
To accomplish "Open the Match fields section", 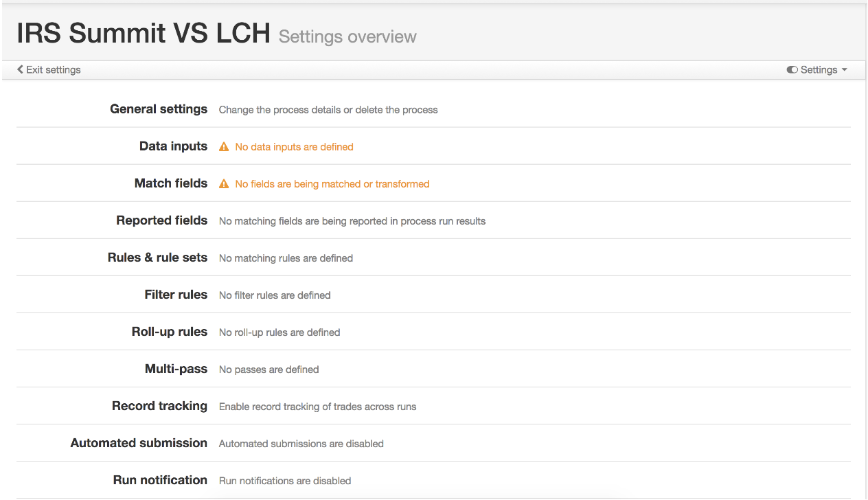I will pos(171,183).
